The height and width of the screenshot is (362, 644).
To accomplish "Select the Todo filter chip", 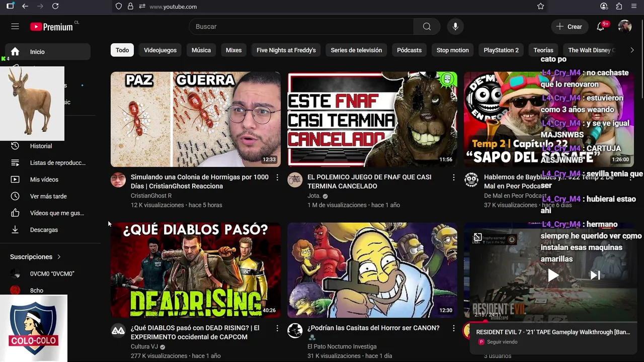I will pos(122,50).
